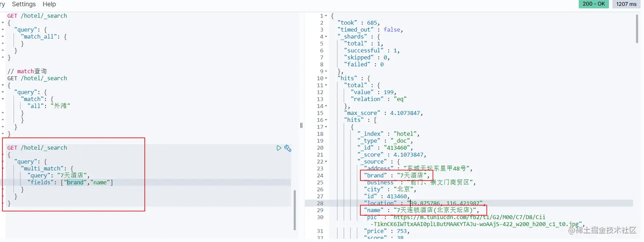Click the fold-end arrow at response line 14

327,106
